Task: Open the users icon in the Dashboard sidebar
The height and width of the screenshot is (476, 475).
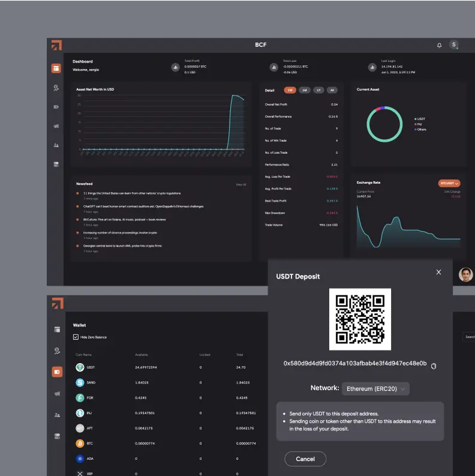Action: click(x=56, y=145)
